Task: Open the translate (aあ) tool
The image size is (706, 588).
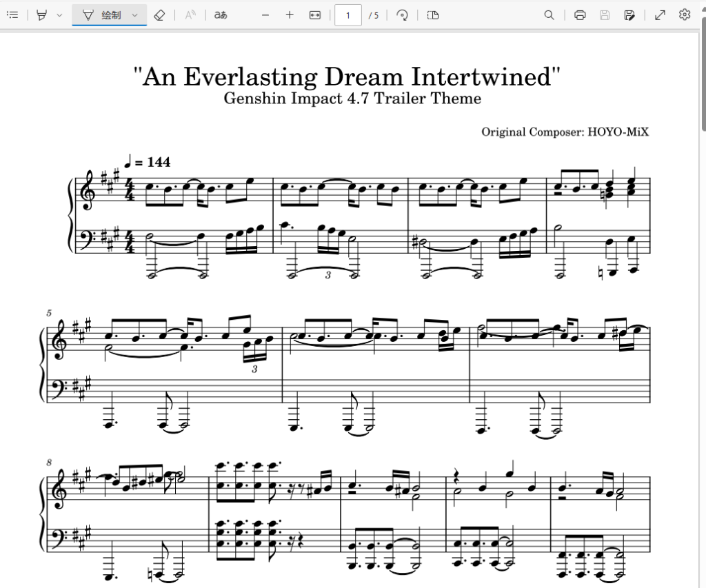Action: click(x=221, y=15)
